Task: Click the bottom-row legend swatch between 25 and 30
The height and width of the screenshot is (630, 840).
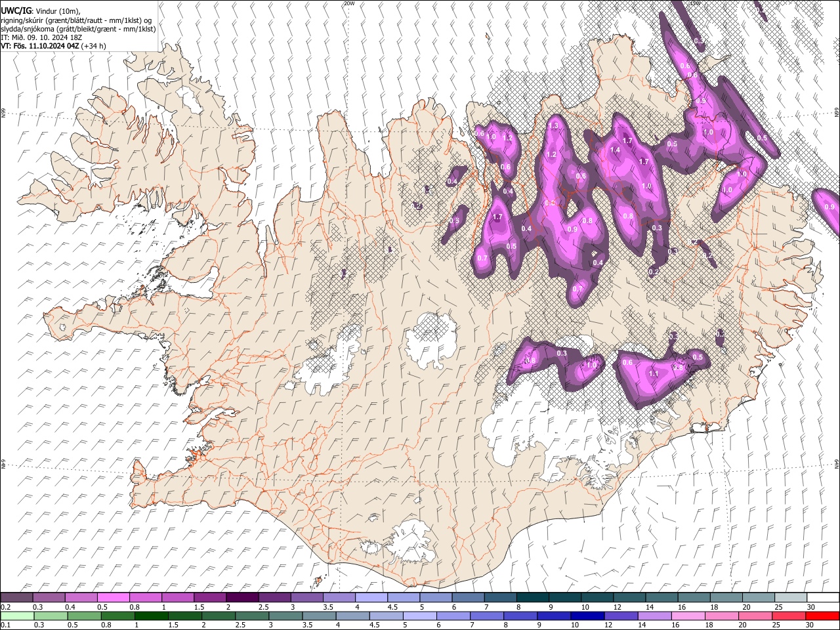Action: (x=788, y=616)
